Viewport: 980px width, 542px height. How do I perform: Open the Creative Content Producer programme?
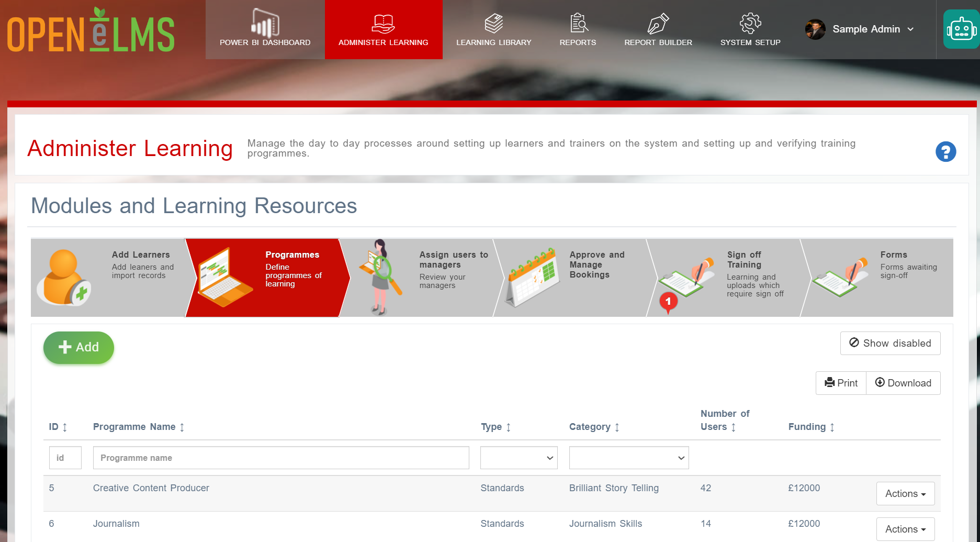click(151, 488)
